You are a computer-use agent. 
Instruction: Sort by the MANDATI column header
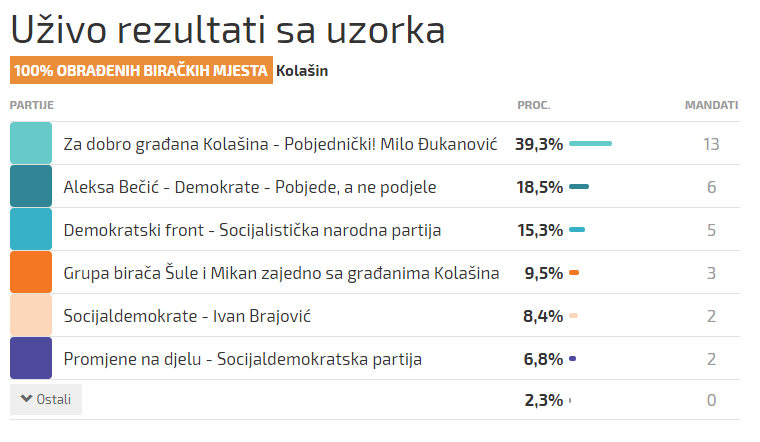(711, 105)
